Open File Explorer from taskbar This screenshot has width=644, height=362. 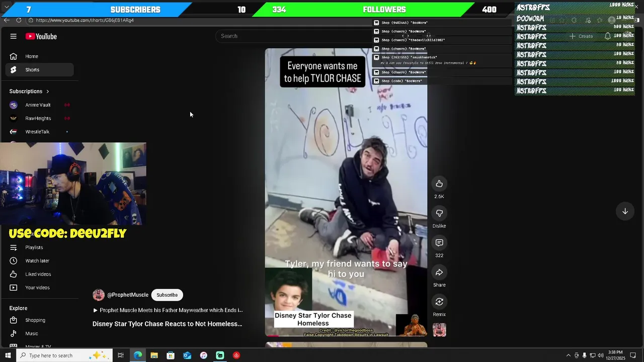(154, 355)
